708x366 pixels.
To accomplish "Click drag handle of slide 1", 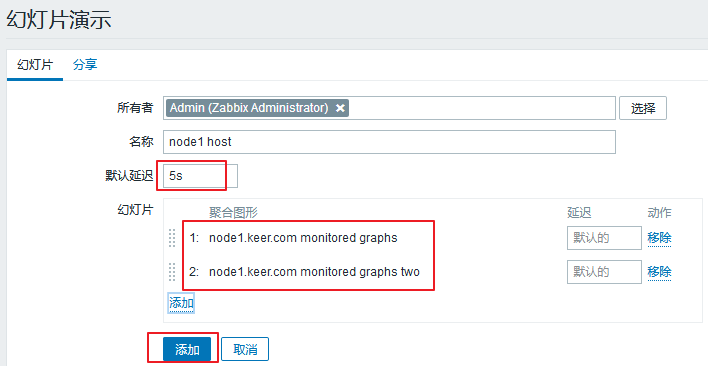I will pos(172,238).
